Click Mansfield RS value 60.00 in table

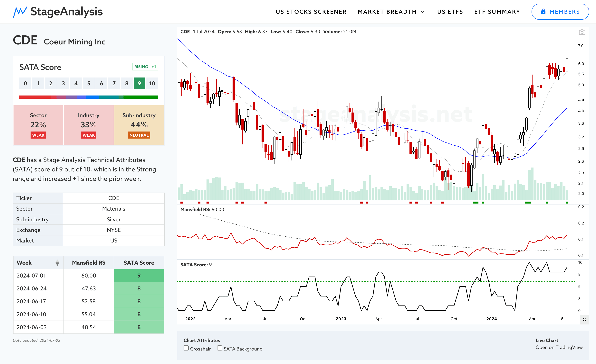point(89,276)
